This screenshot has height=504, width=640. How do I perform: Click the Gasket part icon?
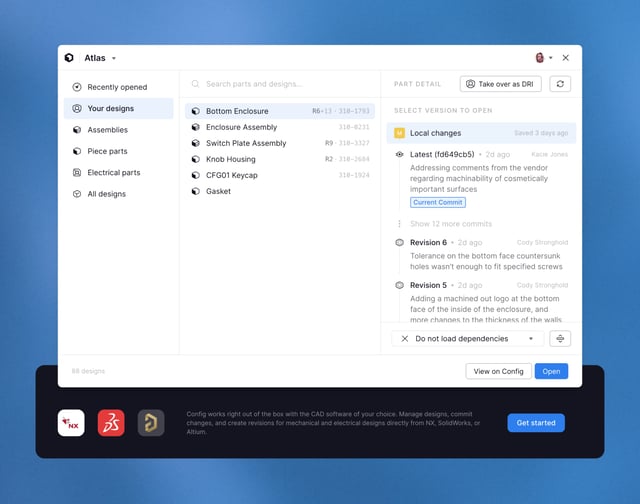[196, 191]
